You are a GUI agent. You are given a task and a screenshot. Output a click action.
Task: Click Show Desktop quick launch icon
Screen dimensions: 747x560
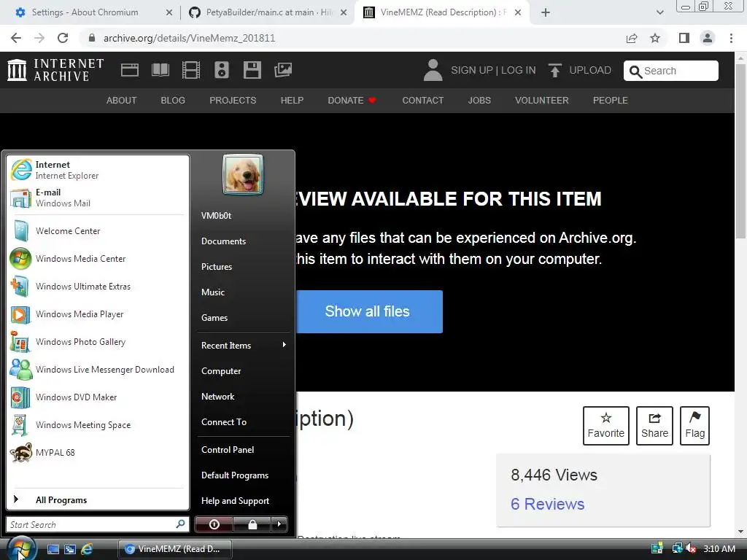point(53,549)
